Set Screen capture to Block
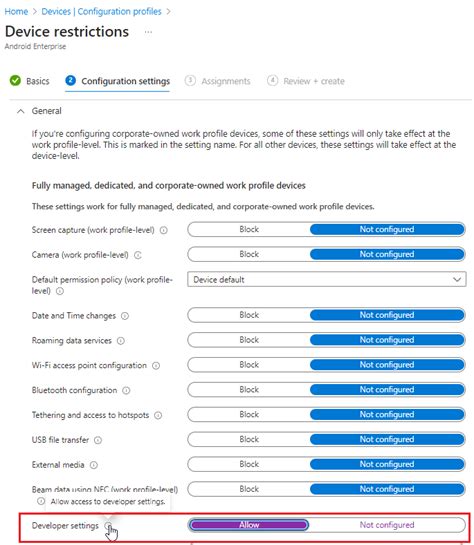 coord(249,229)
